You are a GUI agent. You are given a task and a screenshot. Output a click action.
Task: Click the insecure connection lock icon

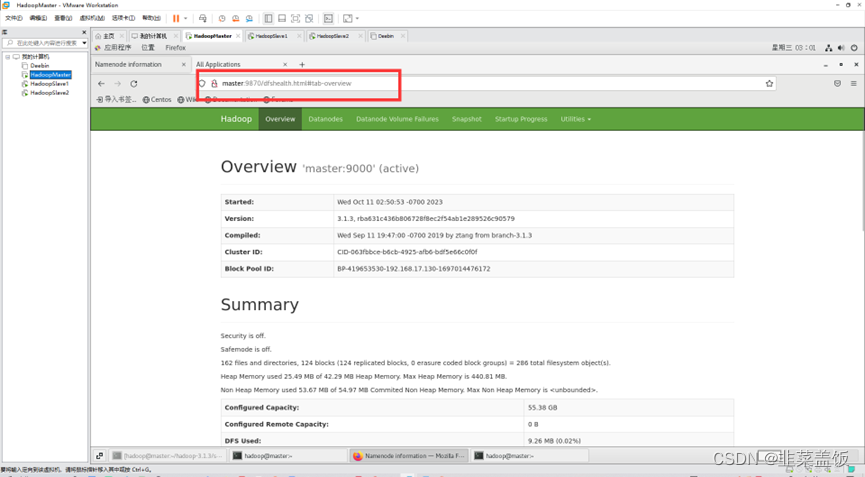point(215,83)
